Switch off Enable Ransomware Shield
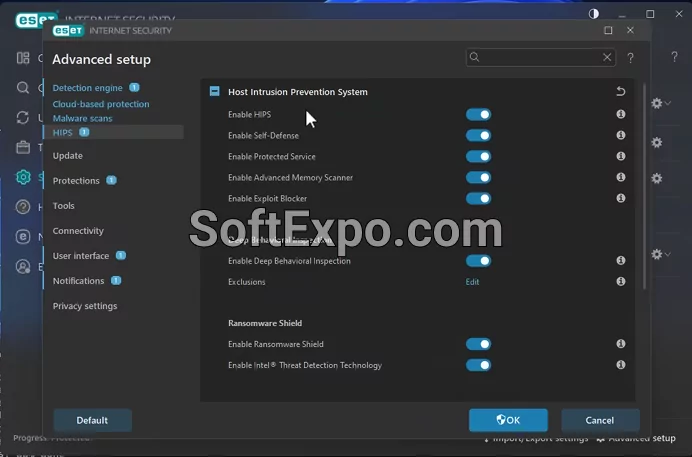Screen dimensions: 692x457 click(x=478, y=344)
